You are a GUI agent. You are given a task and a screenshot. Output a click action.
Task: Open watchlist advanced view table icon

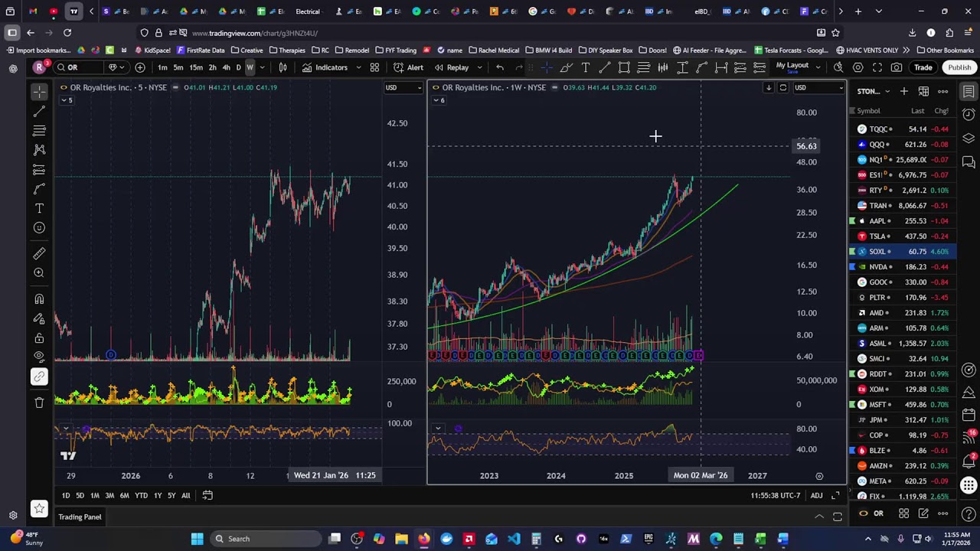923,91
